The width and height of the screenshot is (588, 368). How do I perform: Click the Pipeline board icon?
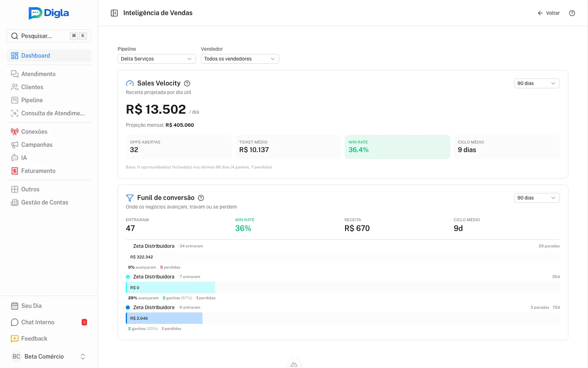click(x=15, y=100)
